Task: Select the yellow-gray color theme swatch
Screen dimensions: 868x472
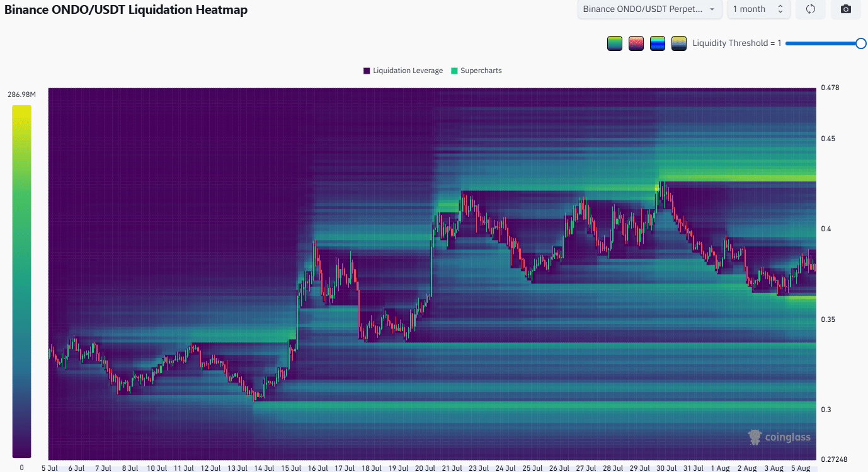Action: point(679,43)
